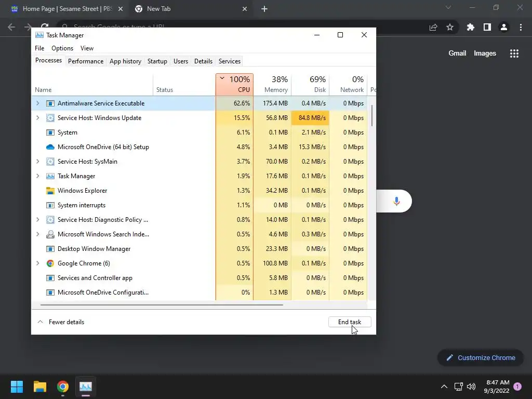Screen dimensions: 532x399
Task: Click the Antimalware Service Executable process icon
Action: coord(50,103)
